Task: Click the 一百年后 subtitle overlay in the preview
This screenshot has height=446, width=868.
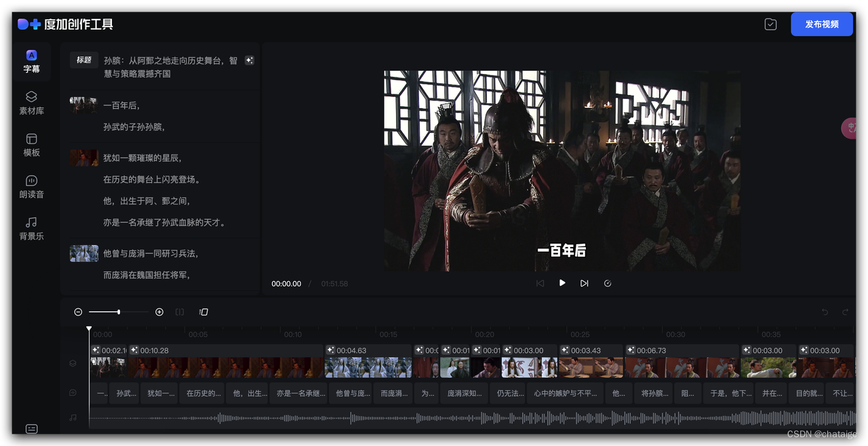Action: point(561,250)
